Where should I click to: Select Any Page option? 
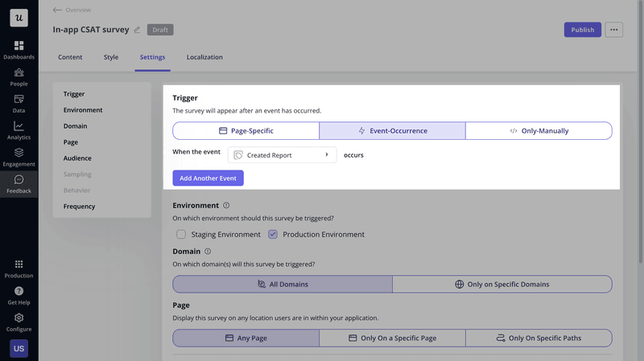pos(246,338)
